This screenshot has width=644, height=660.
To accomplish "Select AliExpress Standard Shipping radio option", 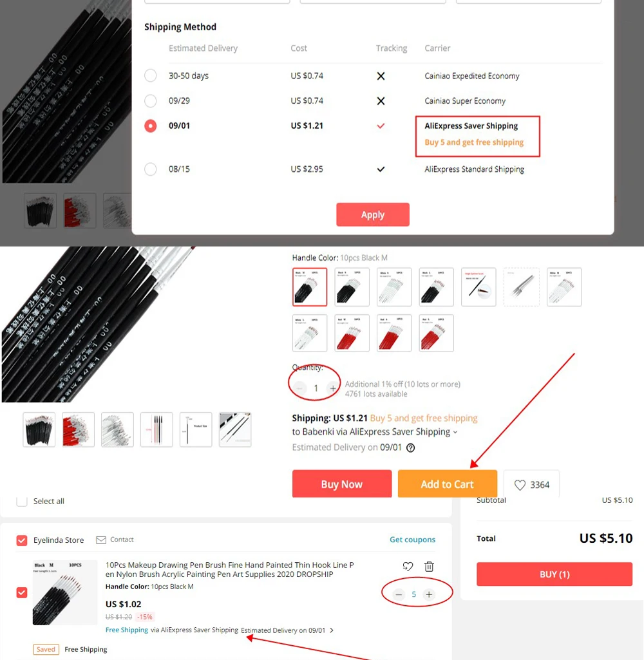I will click(150, 169).
